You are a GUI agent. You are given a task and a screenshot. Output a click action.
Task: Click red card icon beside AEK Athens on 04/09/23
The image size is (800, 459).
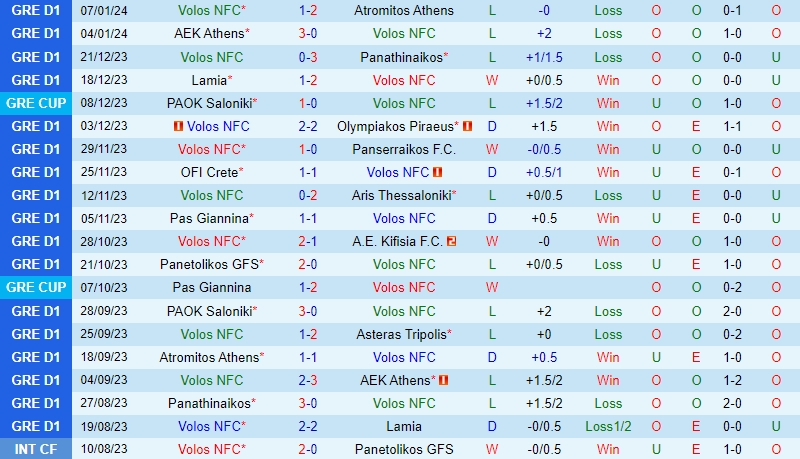[443, 380]
